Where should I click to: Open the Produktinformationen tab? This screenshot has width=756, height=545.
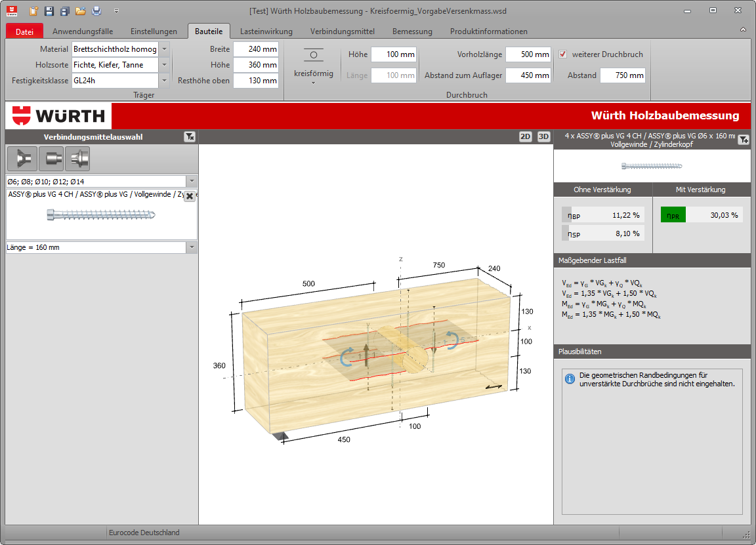pos(489,31)
